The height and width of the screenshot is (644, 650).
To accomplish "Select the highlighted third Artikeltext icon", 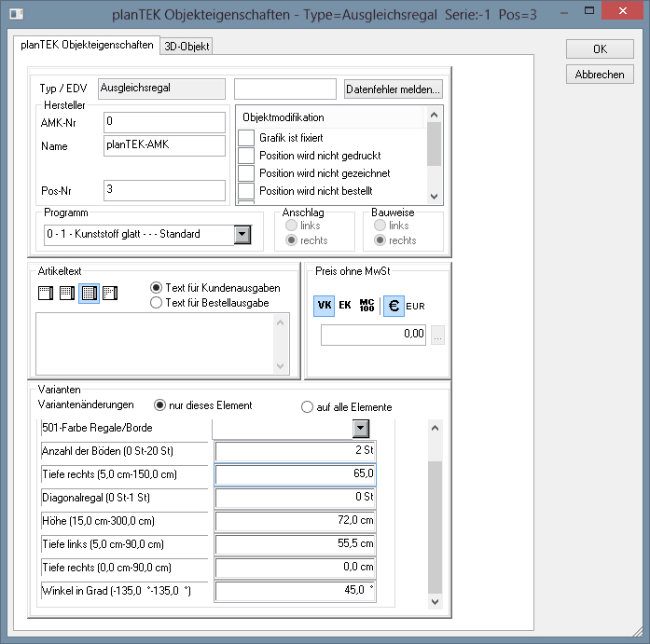I will point(89,294).
